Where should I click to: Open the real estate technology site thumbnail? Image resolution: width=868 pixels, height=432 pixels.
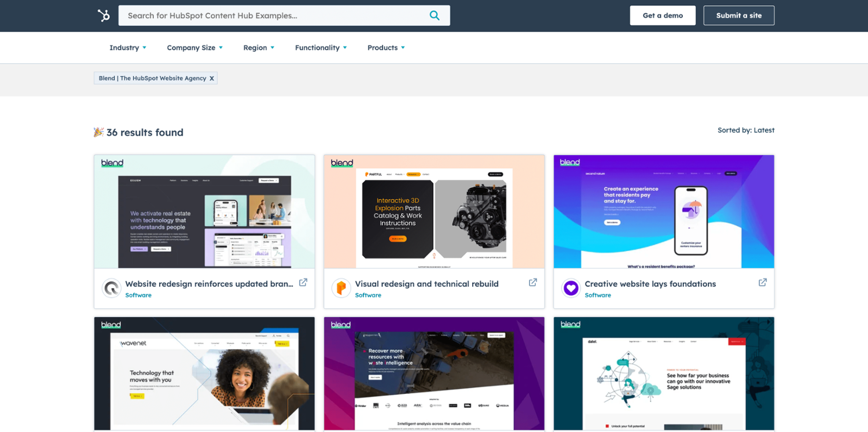click(204, 212)
